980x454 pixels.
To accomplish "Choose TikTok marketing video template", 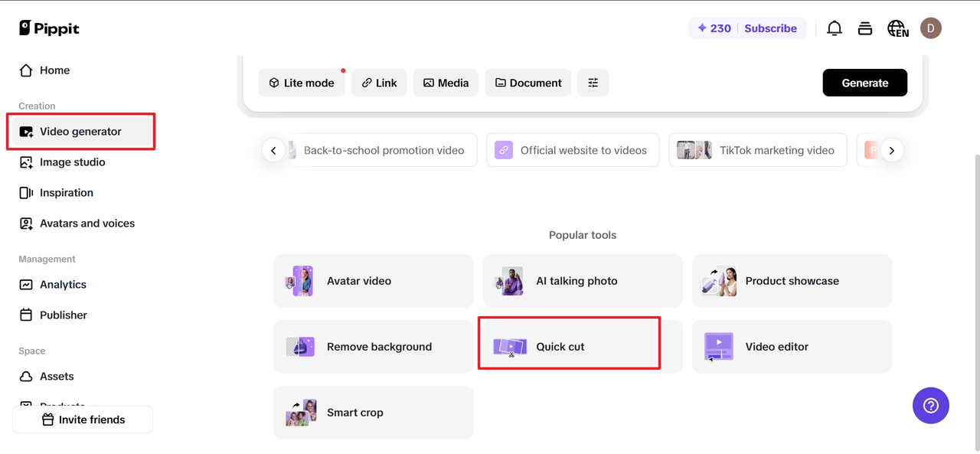I will coord(757,150).
